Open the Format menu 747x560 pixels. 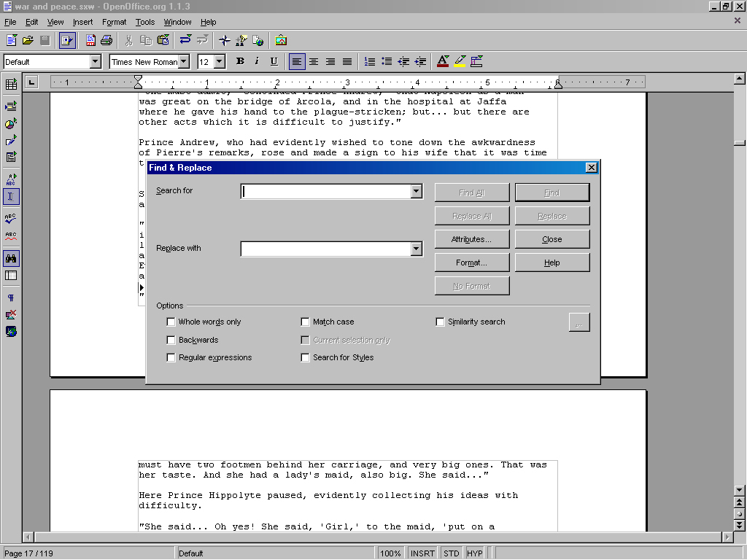point(114,23)
